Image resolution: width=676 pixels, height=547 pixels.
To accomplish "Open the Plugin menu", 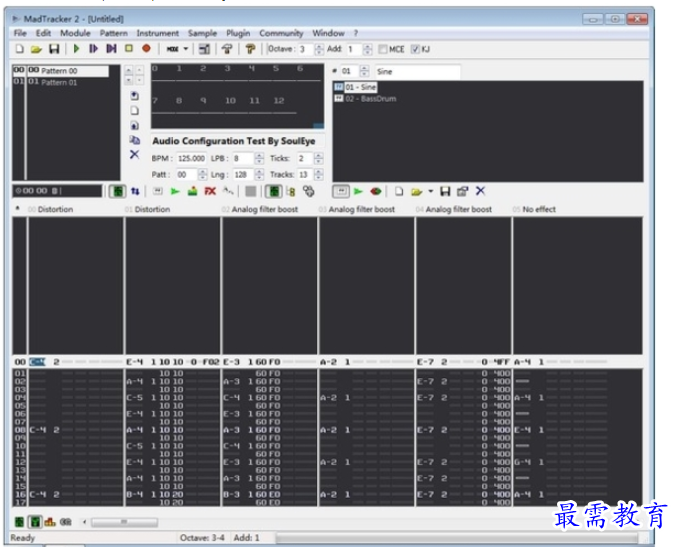I will point(238,33).
